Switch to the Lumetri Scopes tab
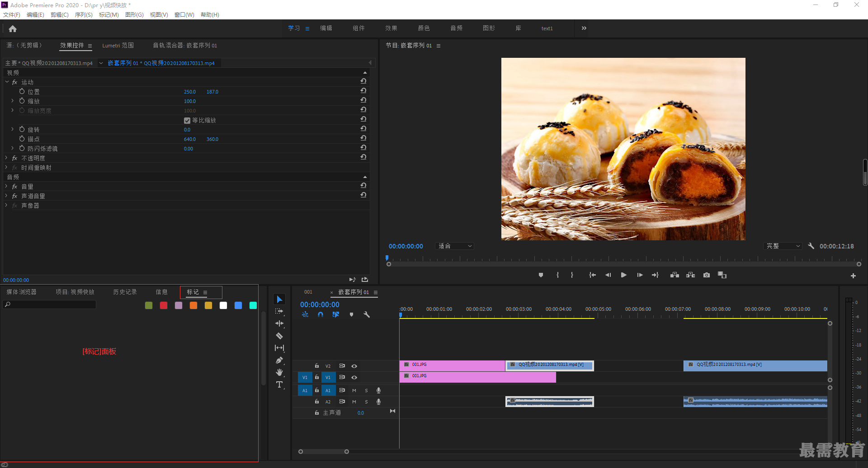 [x=118, y=46]
